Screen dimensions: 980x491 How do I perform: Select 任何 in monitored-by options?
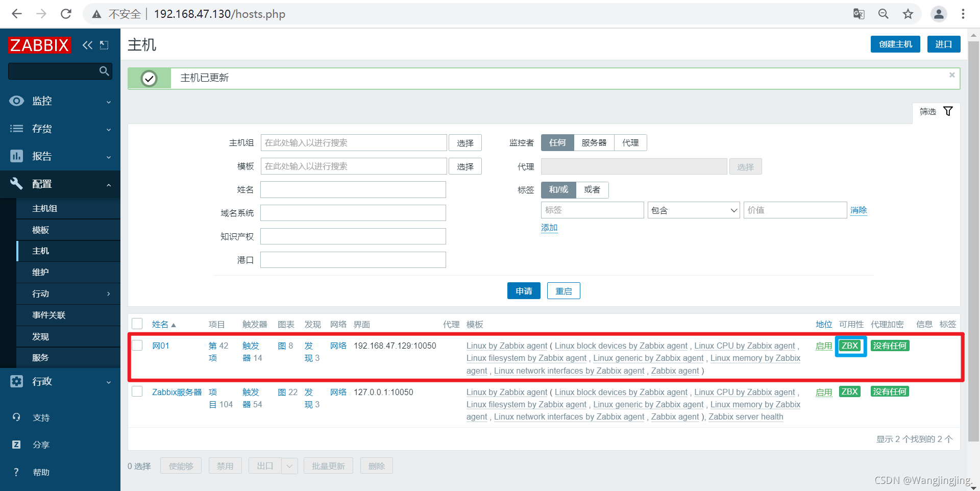tap(557, 142)
